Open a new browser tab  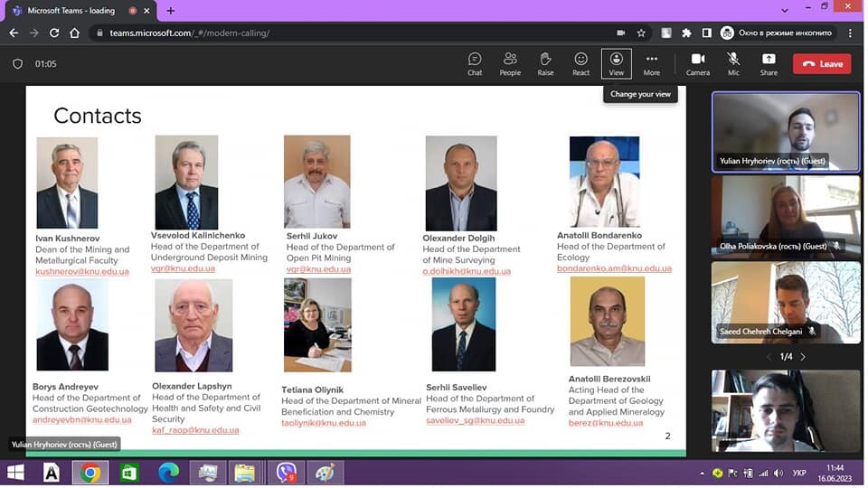[171, 11]
